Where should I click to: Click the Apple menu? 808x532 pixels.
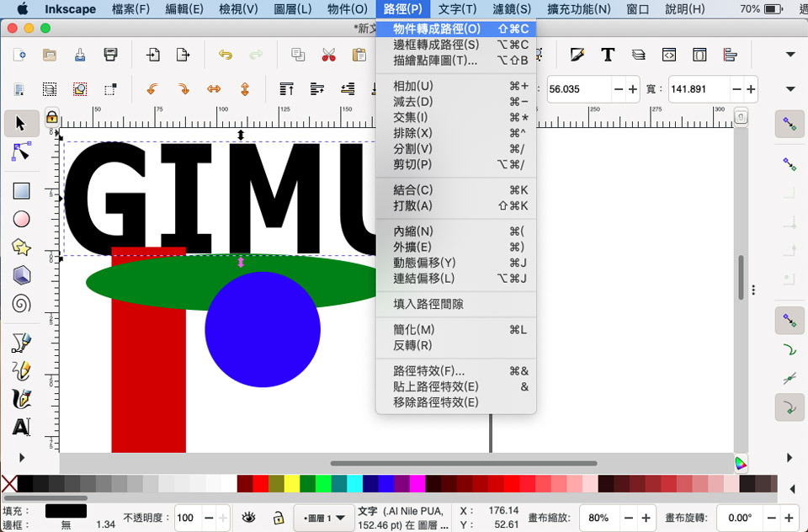22,8
